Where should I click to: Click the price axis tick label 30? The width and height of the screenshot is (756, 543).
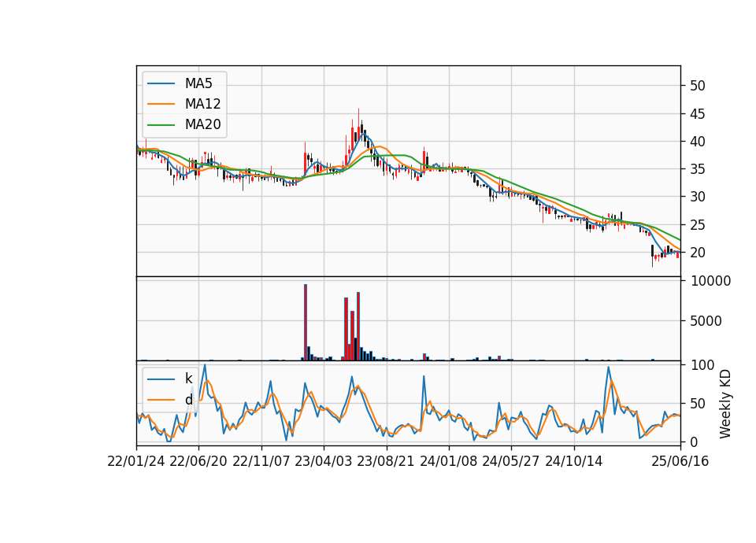[x=698, y=197]
